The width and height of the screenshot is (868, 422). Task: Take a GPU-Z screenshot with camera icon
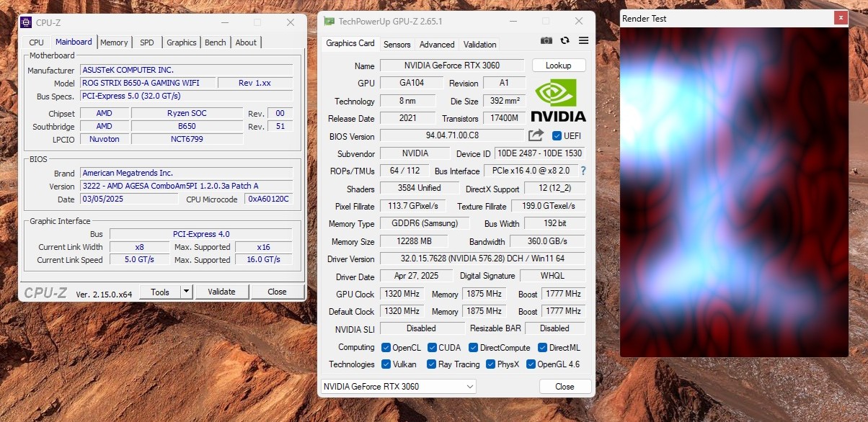tap(546, 41)
